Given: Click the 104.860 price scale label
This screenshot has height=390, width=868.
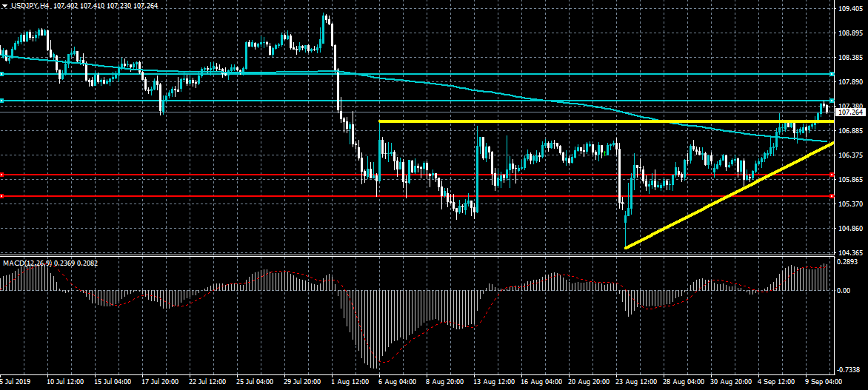Looking at the screenshot, I should pyautogui.click(x=850, y=229).
